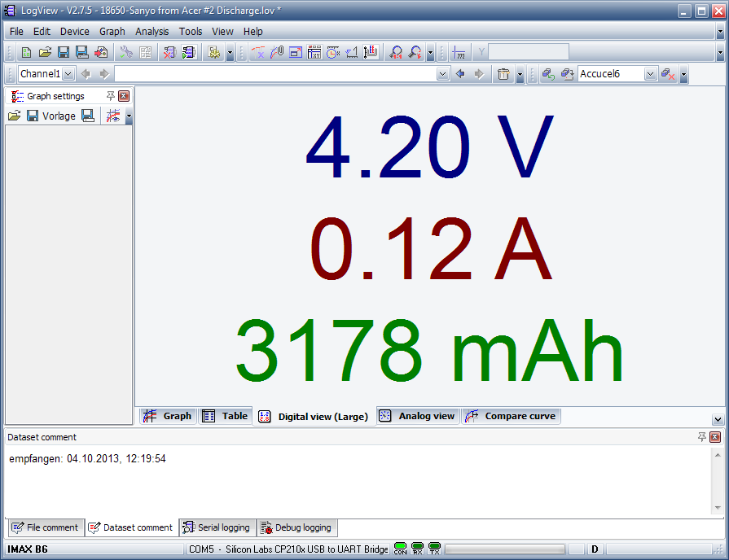Open the Help menu
Image resolution: width=729 pixels, height=560 pixels.
[253, 31]
